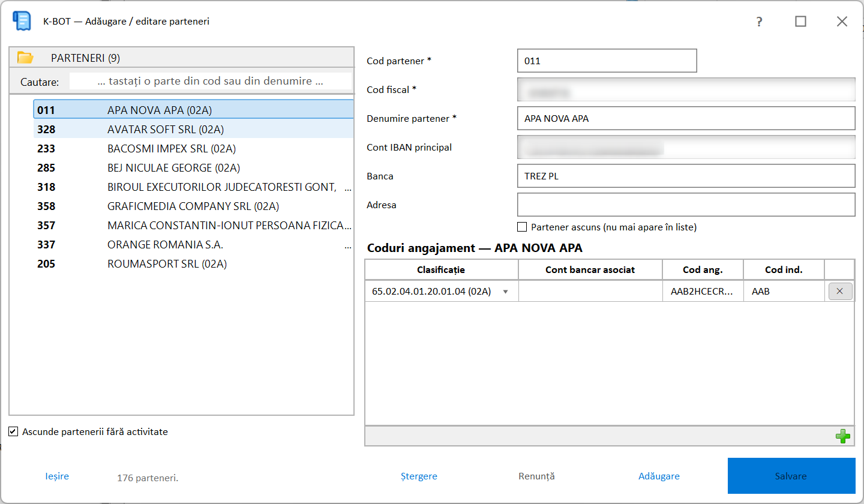The height and width of the screenshot is (504, 864).
Task: Open the Clasificație dropdown for 65.02.04.01.20.01.04
Action: pos(505,292)
